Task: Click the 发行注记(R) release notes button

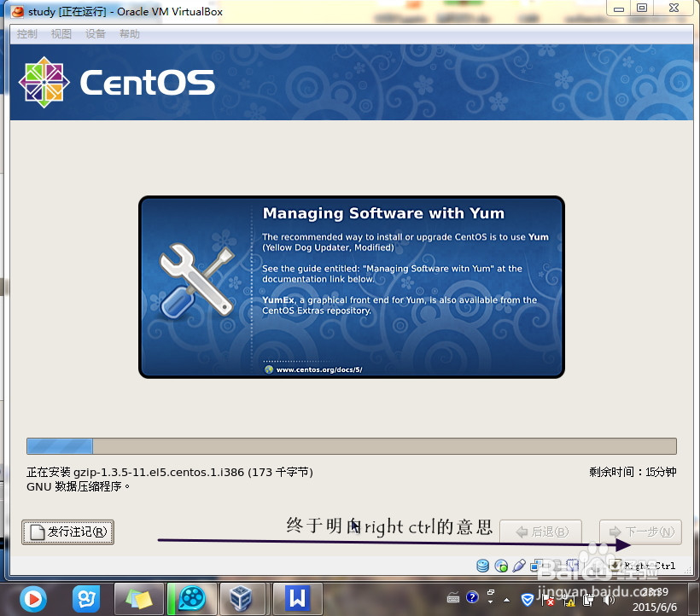Action: coord(67,532)
